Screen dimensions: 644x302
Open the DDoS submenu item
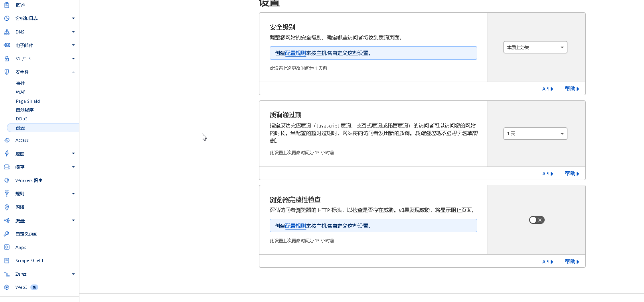pyautogui.click(x=22, y=119)
